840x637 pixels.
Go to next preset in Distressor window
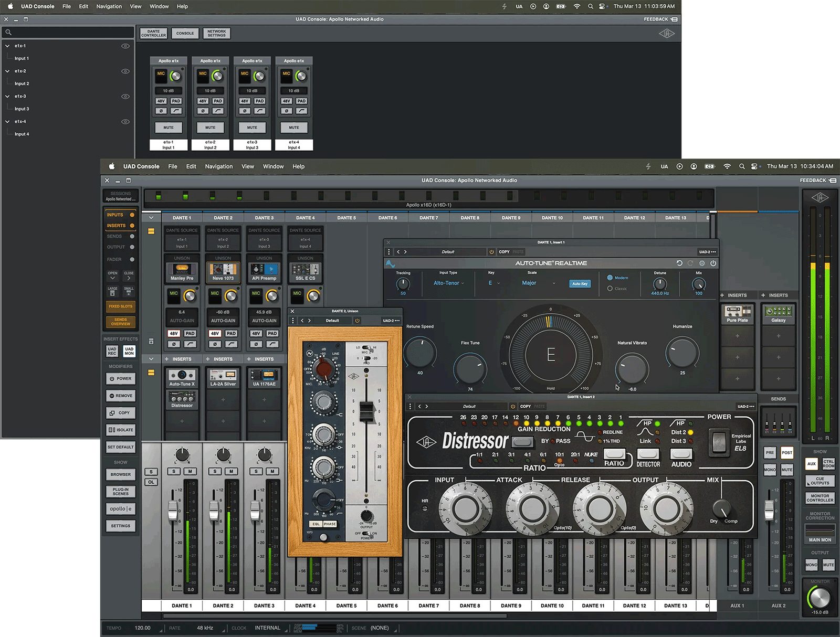pyautogui.click(x=426, y=407)
